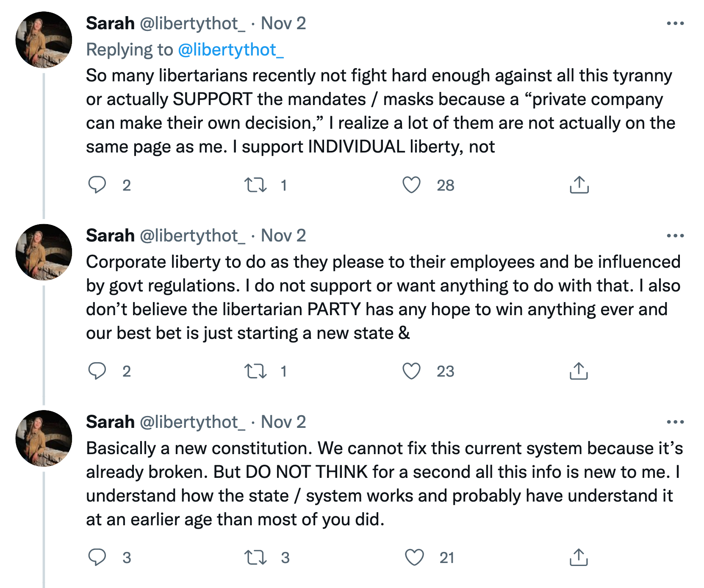Retweet the first tweet with 1 retweet
The width and height of the screenshot is (704, 588).
[255, 185]
